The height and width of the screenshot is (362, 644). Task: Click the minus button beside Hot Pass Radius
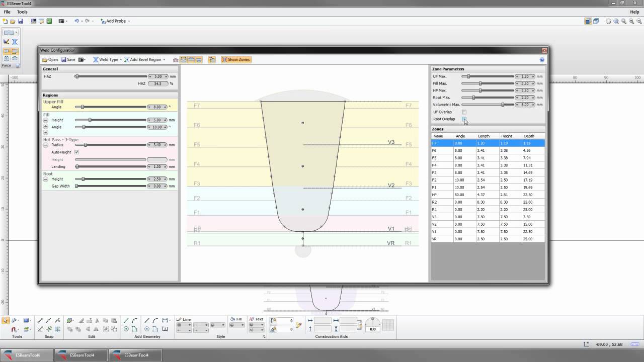46,145
